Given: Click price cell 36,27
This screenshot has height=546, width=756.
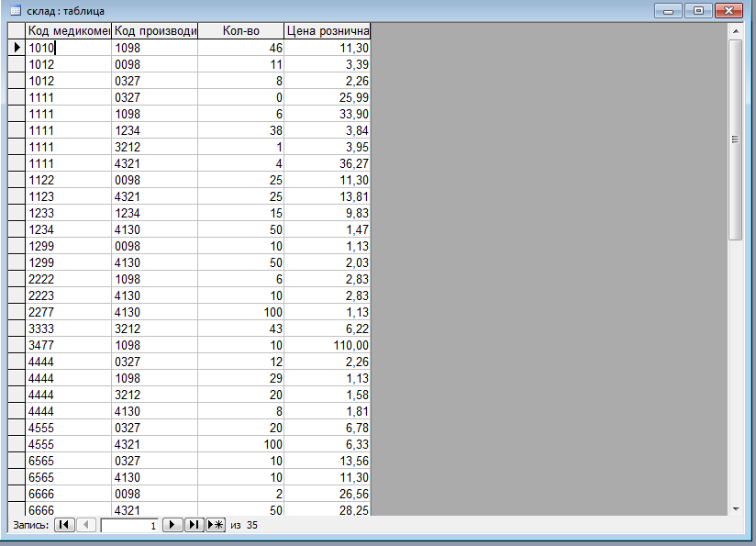Looking at the screenshot, I should click(328, 163).
